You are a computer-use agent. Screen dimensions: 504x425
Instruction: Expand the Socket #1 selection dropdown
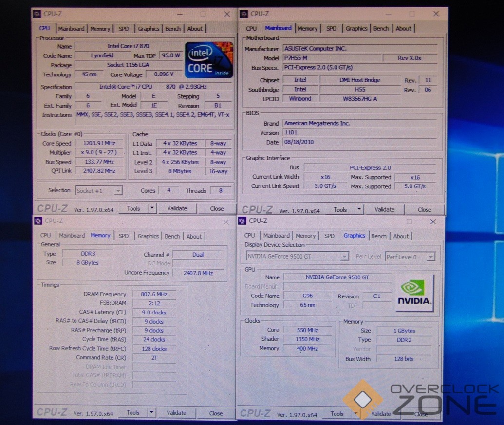(x=117, y=191)
